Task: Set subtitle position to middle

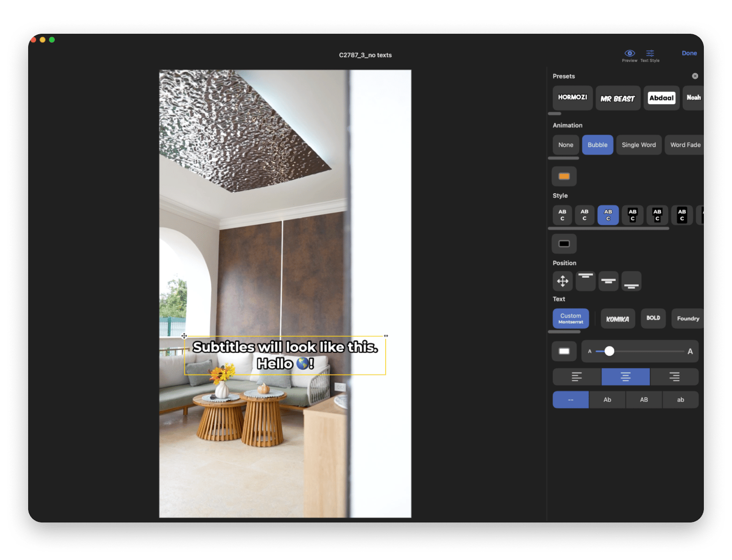Action: (x=608, y=281)
